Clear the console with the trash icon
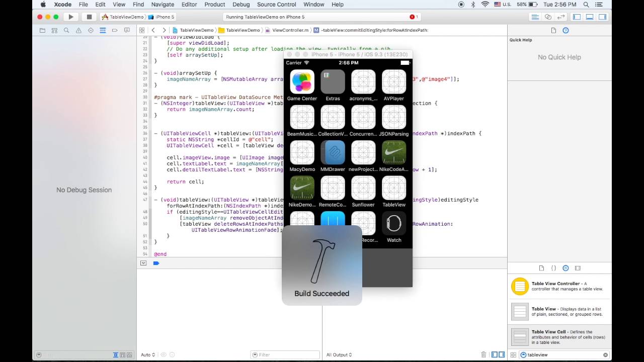The image size is (644, 362). coord(484,354)
